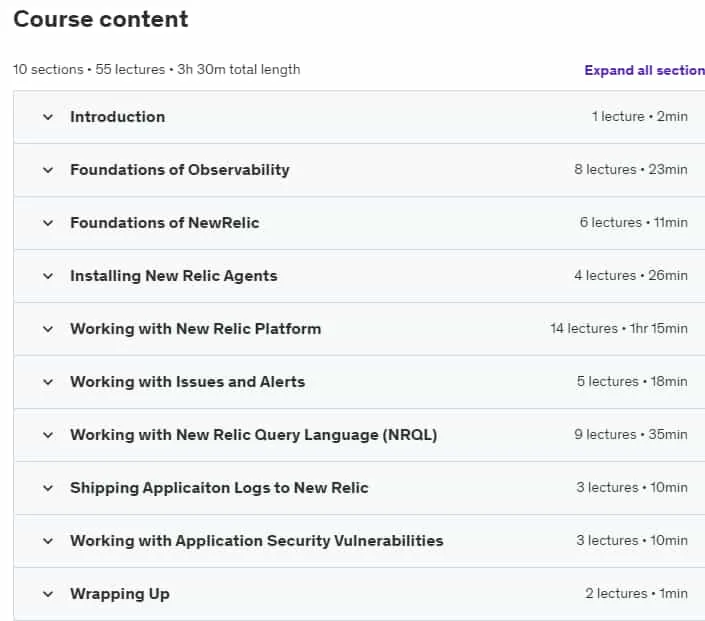Click '6 lectures • 11min' text
The height and width of the screenshot is (621, 705).
633,223
